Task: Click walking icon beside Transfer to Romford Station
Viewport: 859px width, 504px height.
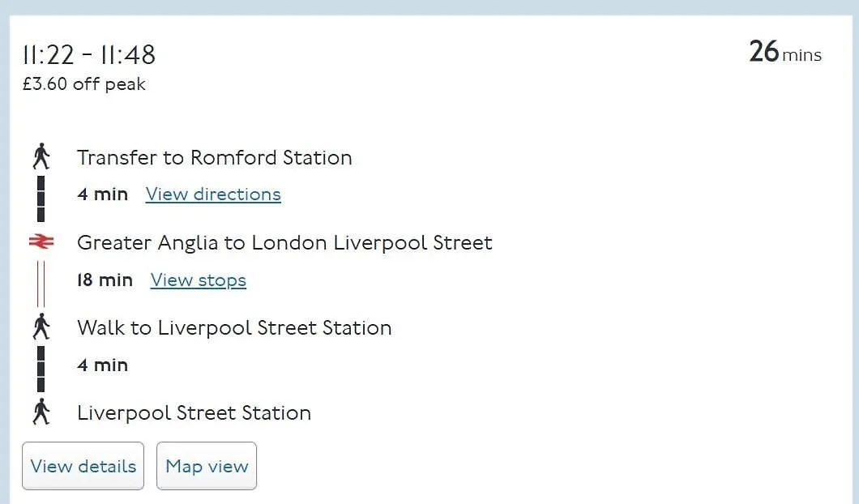Action: [x=41, y=156]
